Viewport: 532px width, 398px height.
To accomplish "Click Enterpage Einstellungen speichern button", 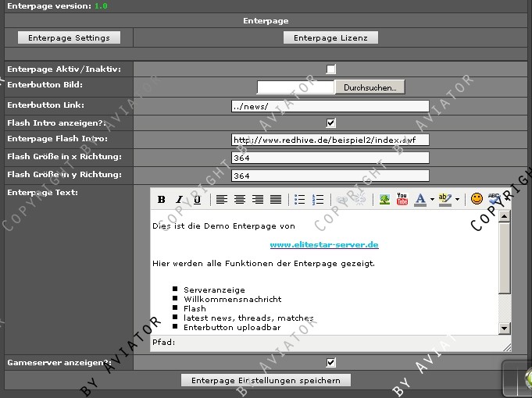I will pos(266,380).
